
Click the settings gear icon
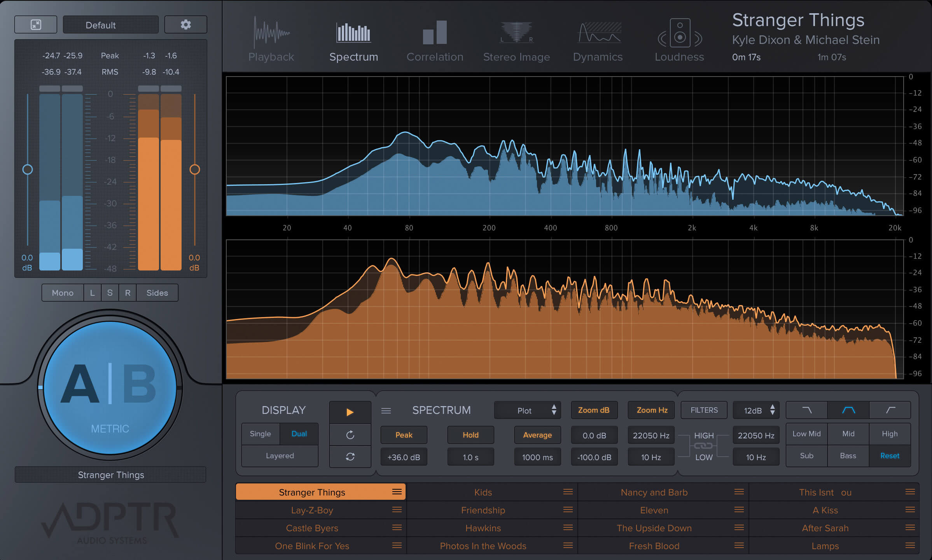[x=185, y=24]
